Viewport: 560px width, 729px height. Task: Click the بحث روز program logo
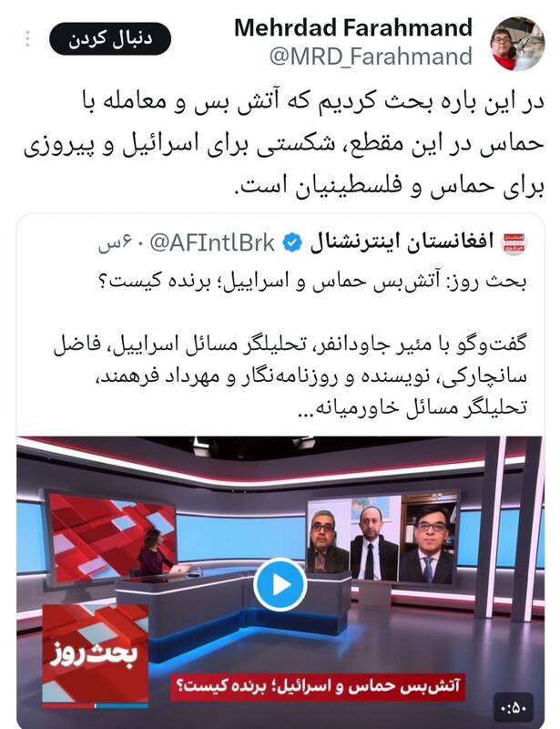tap(96, 656)
